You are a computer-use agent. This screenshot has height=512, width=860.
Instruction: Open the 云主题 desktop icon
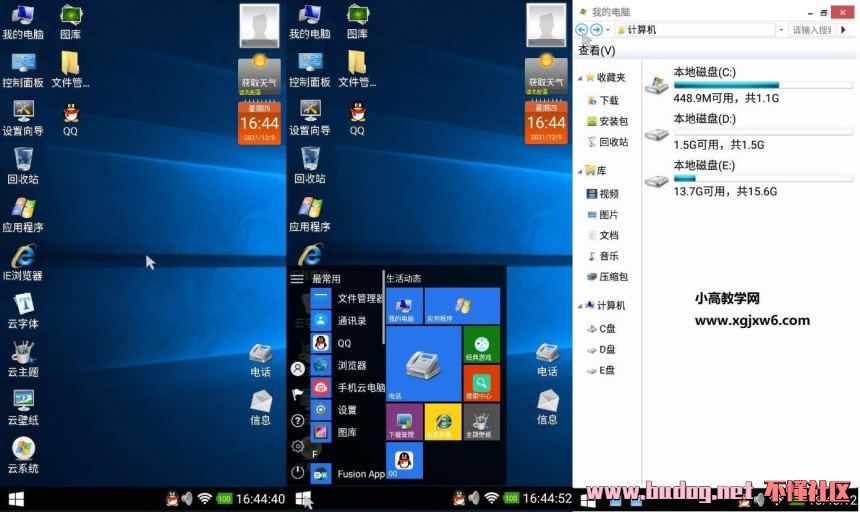pos(23,359)
